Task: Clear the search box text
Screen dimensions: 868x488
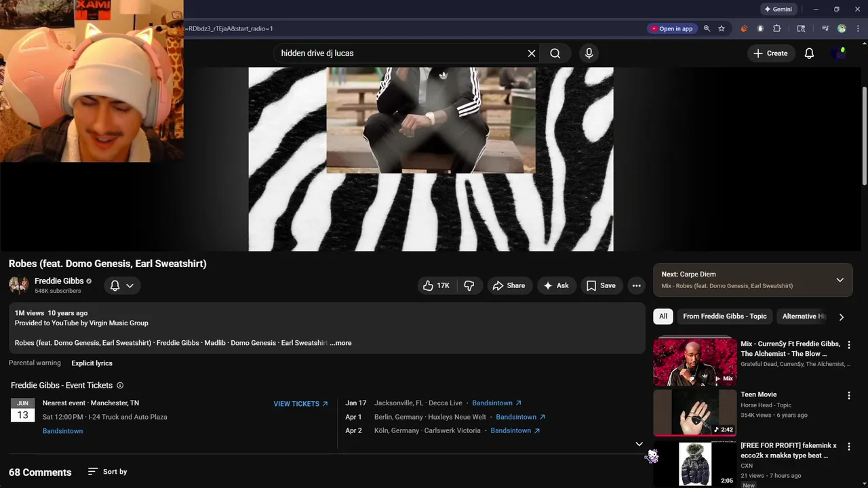Action: click(x=532, y=54)
